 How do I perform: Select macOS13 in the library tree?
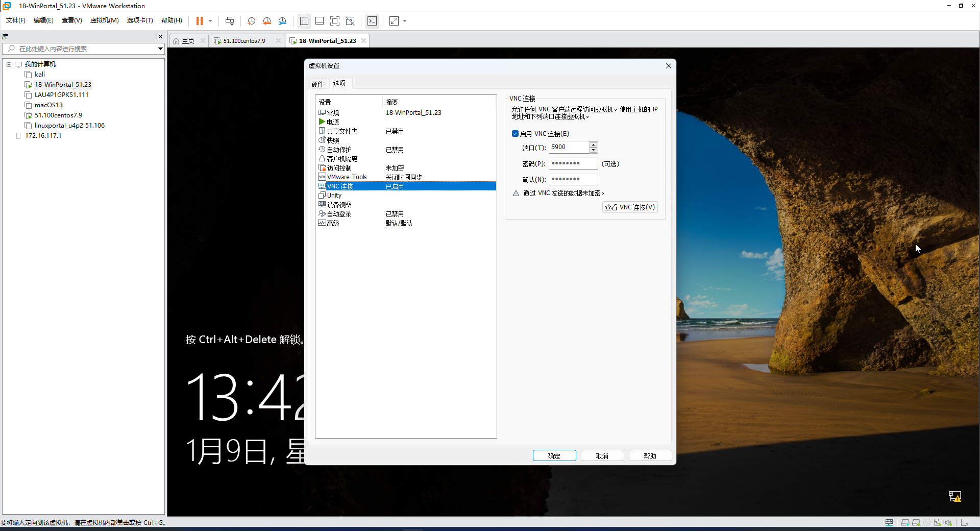(48, 105)
